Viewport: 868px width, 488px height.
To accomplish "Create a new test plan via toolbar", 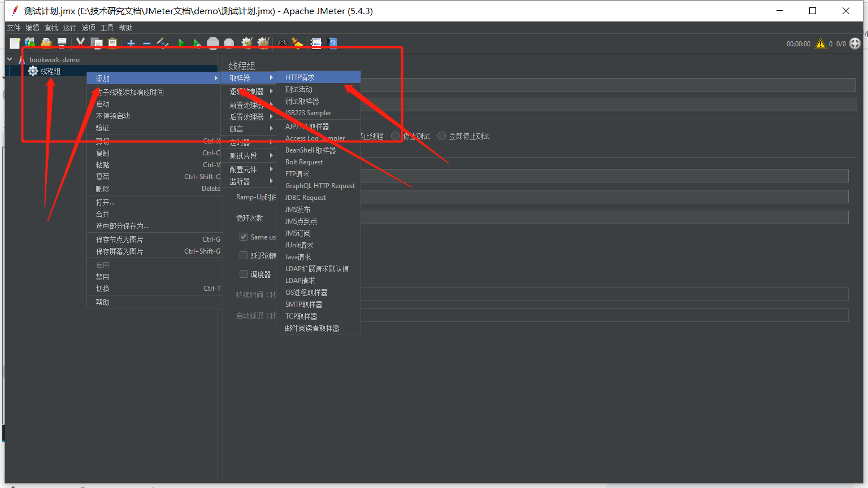I will (x=15, y=43).
